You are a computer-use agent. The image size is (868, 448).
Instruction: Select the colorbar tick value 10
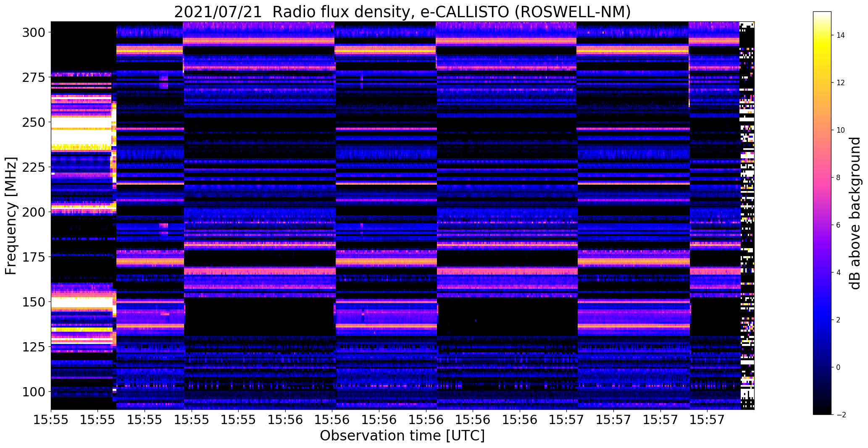point(841,130)
